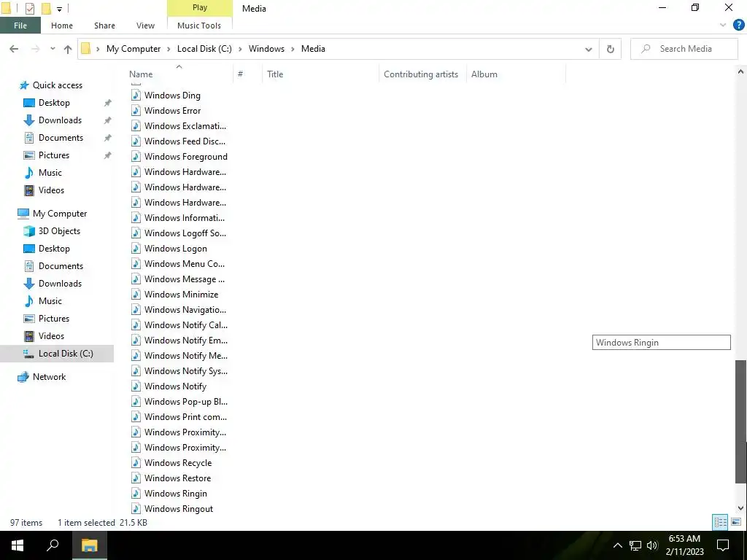Click the Windows Ringin file icon

[x=136, y=494]
